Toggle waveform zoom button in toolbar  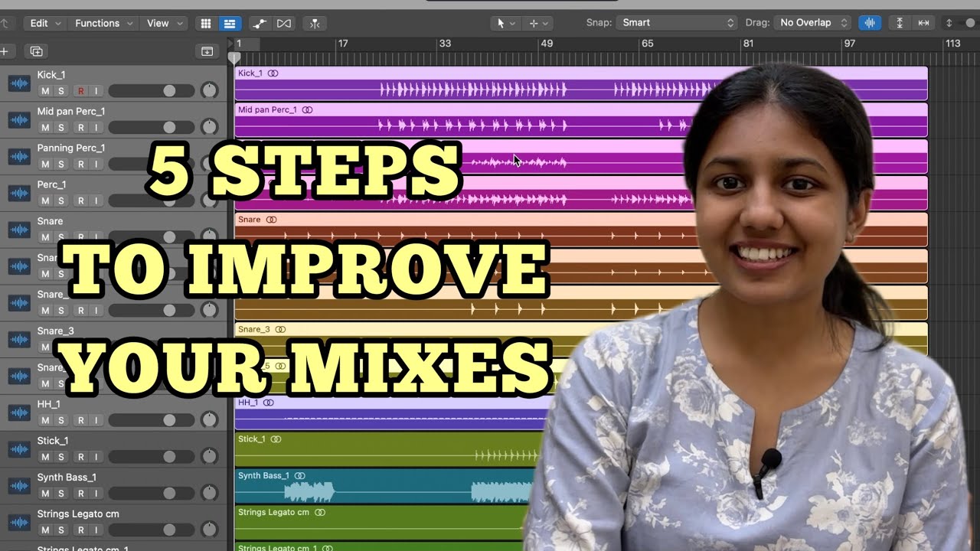[x=870, y=23]
